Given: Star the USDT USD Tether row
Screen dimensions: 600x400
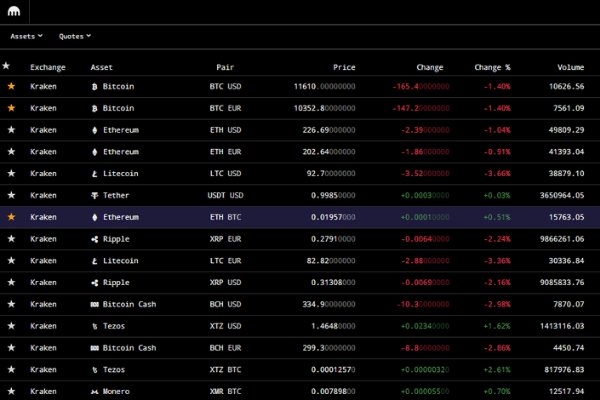Looking at the screenshot, I should 11,195.
